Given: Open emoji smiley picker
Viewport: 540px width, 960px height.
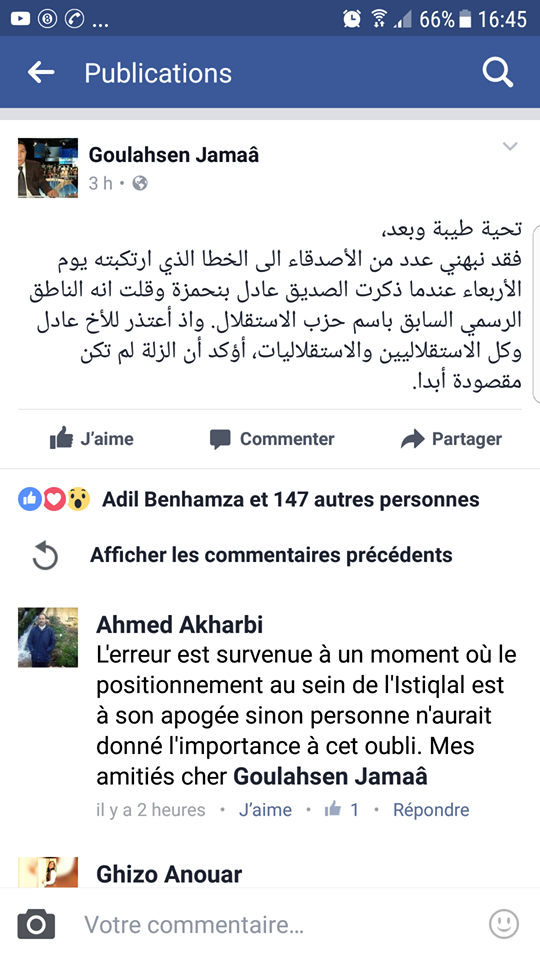Looking at the screenshot, I should point(504,924).
